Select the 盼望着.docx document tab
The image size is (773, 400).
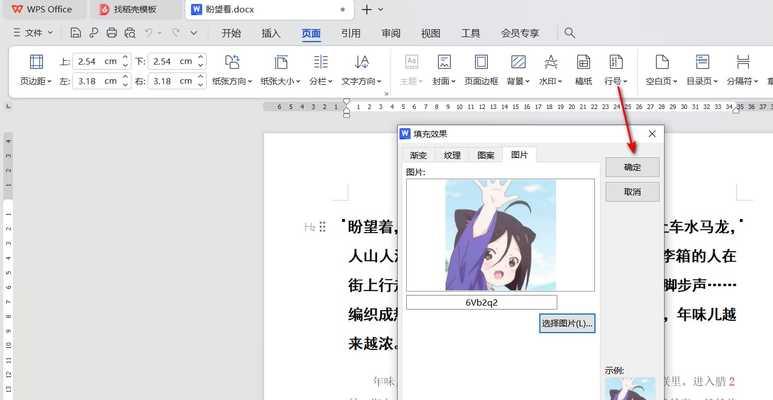coord(269,9)
